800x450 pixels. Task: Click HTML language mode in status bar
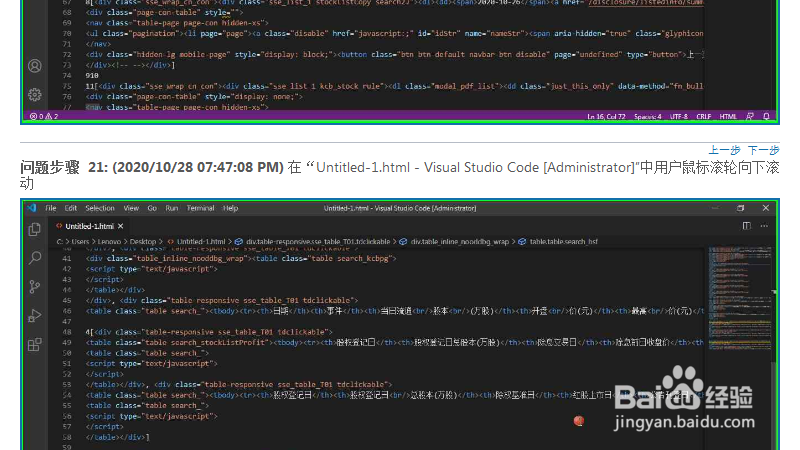pyautogui.click(x=728, y=117)
